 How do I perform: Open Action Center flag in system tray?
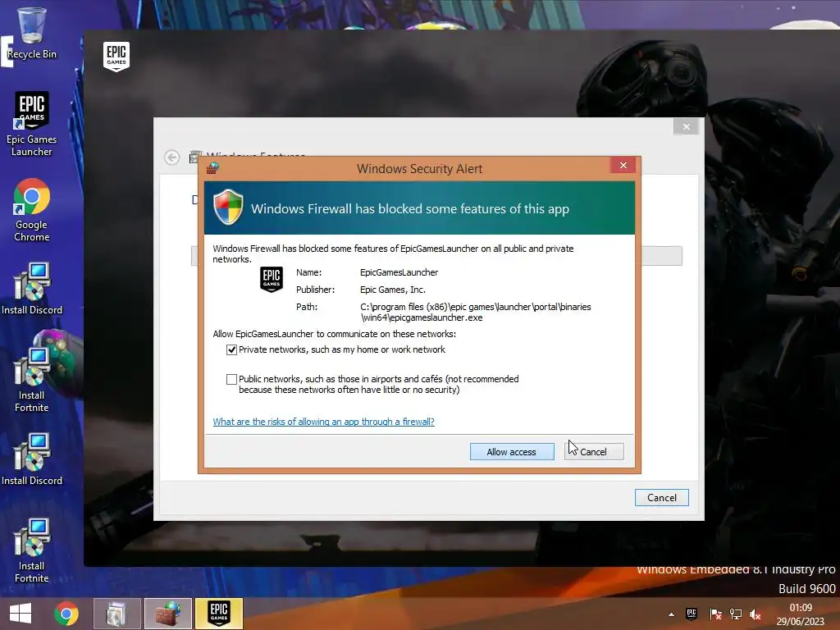pos(715,614)
